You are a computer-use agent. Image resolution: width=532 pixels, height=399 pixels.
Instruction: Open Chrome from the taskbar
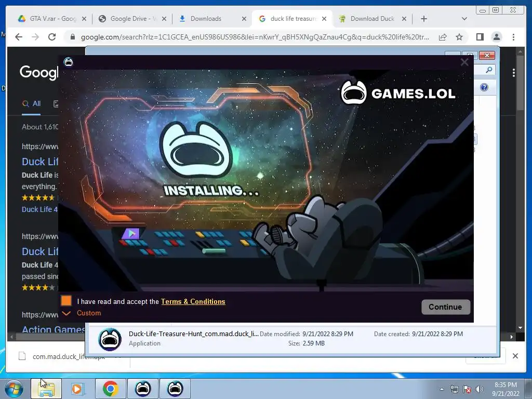click(111, 389)
